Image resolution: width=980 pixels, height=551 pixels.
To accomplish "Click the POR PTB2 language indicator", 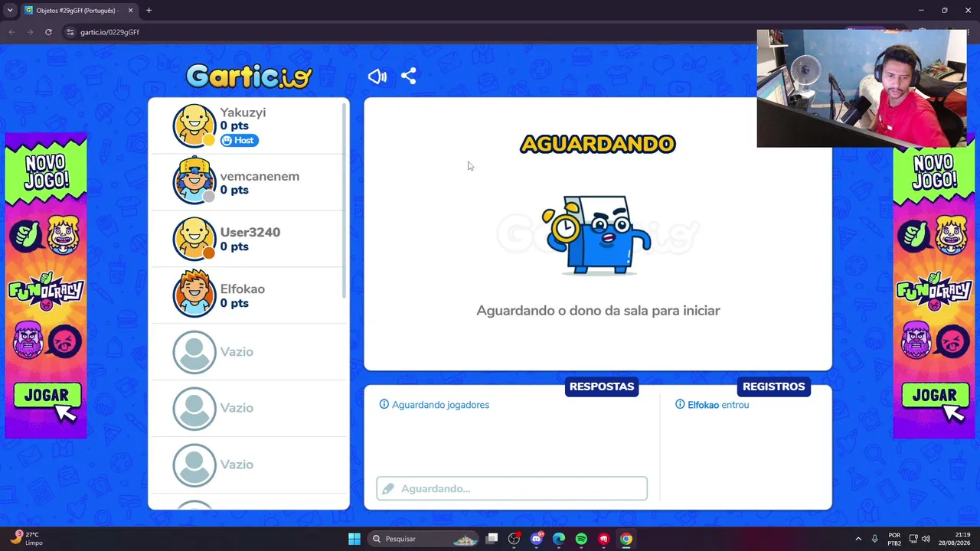I will pyautogui.click(x=894, y=539).
